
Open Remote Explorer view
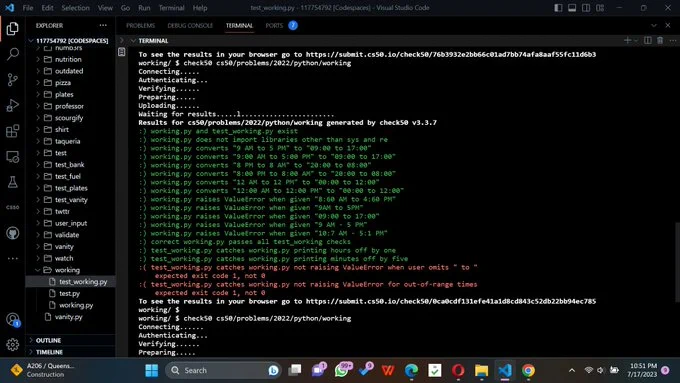[13, 157]
